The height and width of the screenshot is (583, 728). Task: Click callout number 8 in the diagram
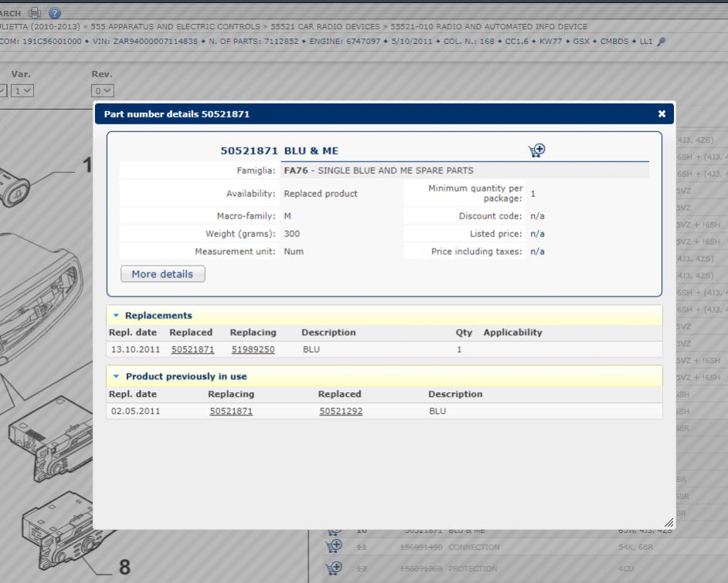124,567
